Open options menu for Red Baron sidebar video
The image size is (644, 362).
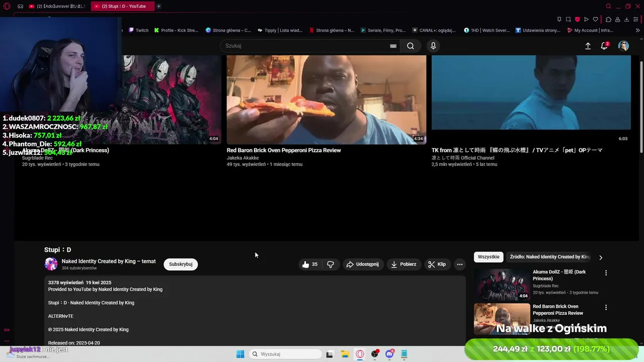pyautogui.click(x=606, y=307)
